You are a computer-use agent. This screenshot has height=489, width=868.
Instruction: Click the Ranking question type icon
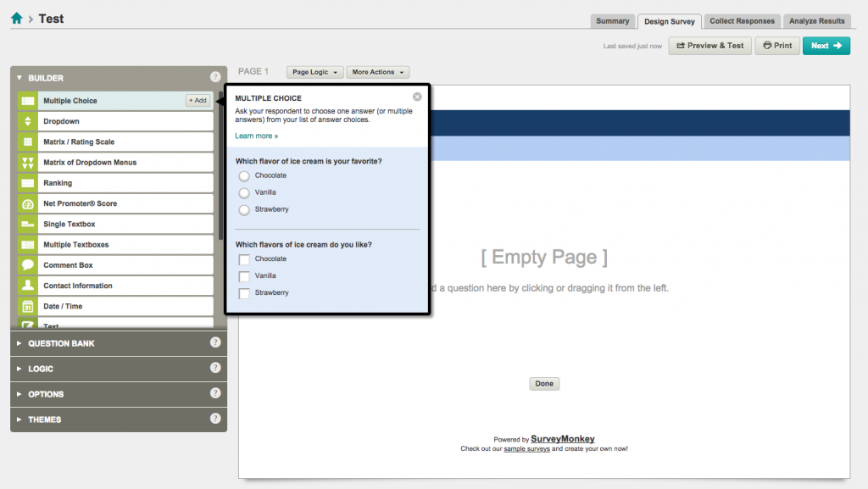[x=27, y=183]
